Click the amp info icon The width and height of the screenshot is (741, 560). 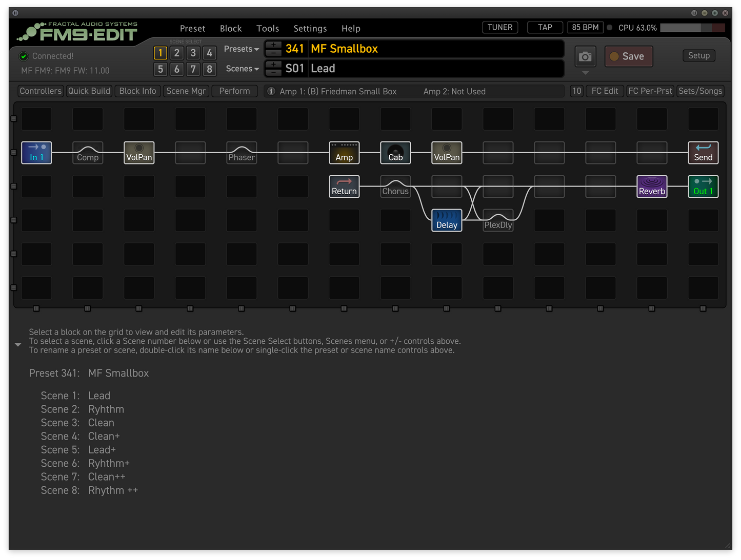[x=271, y=91]
